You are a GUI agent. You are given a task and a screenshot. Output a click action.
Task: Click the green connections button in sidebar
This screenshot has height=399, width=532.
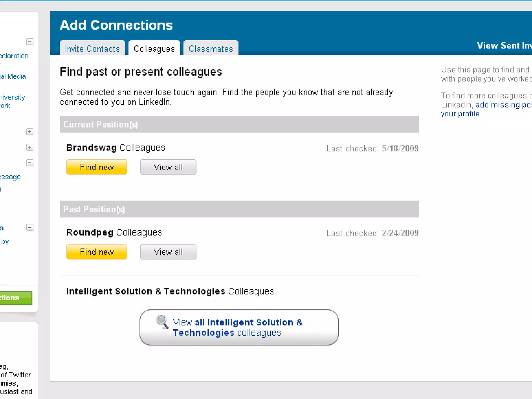[16, 298]
